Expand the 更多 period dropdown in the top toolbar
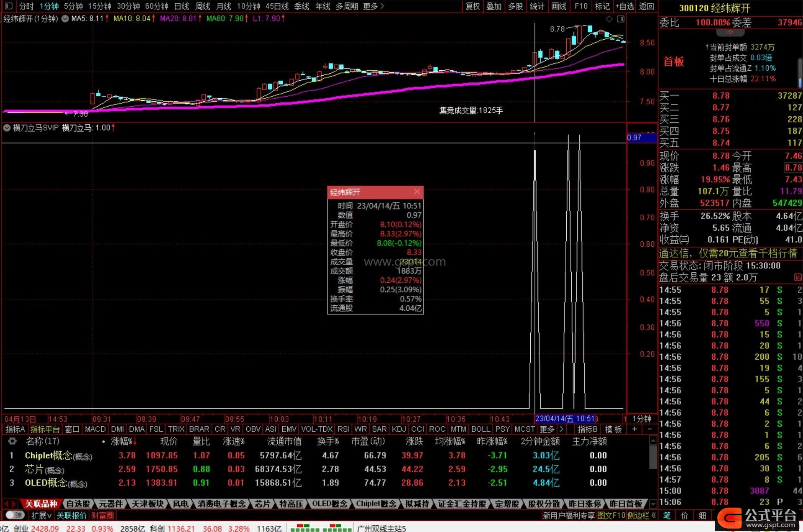 pos(373,6)
